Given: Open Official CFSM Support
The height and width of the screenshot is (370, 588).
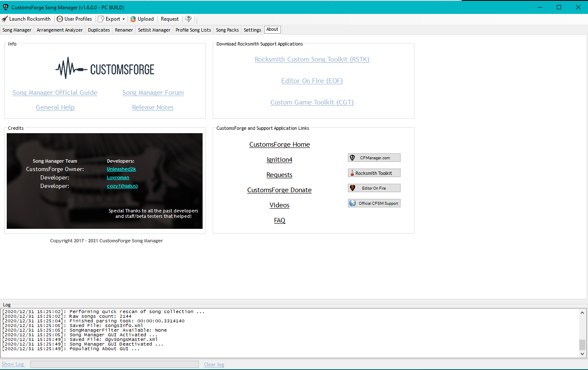Looking at the screenshot, I should coord(374,203).
